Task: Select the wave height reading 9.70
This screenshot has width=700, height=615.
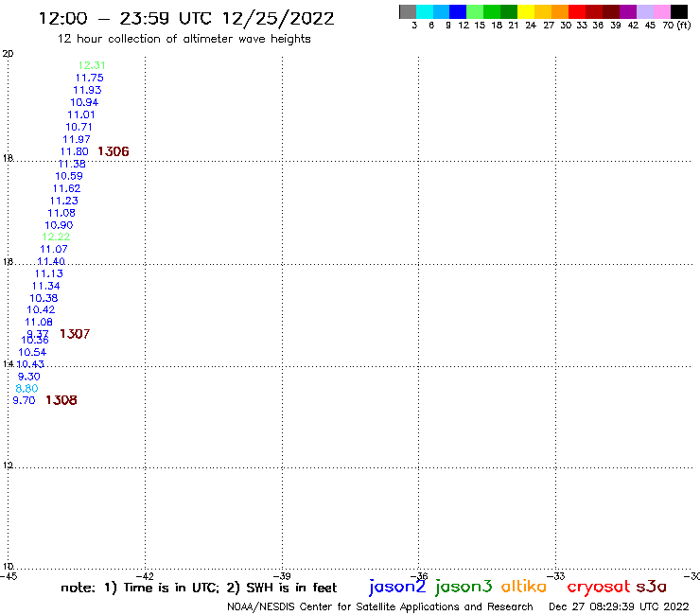Action: [x=24, y=400]
